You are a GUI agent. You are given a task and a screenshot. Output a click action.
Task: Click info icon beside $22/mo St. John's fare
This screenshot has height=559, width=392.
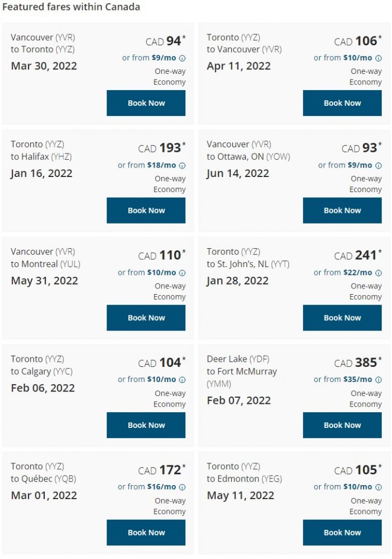pos(379,273)
